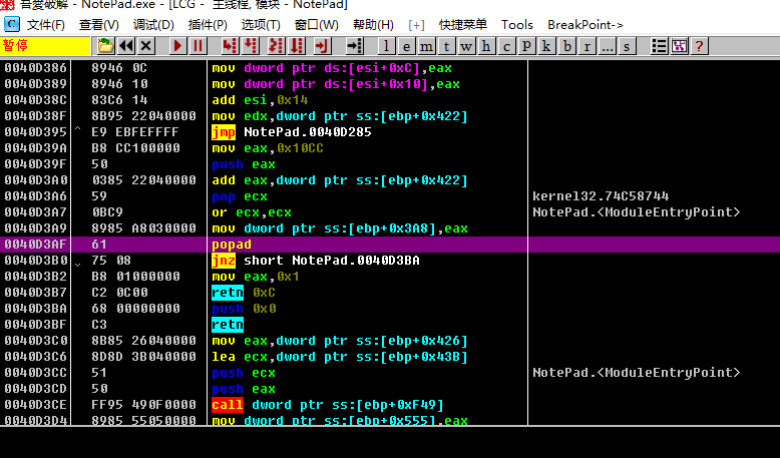The width and height of the screenshot is (780, 458).
Task: Show breakpoints with the 'b' button
Action: click(567, 46)
